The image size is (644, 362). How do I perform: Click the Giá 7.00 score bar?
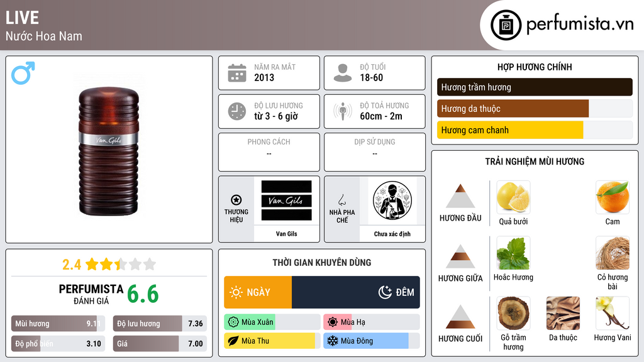160,344
